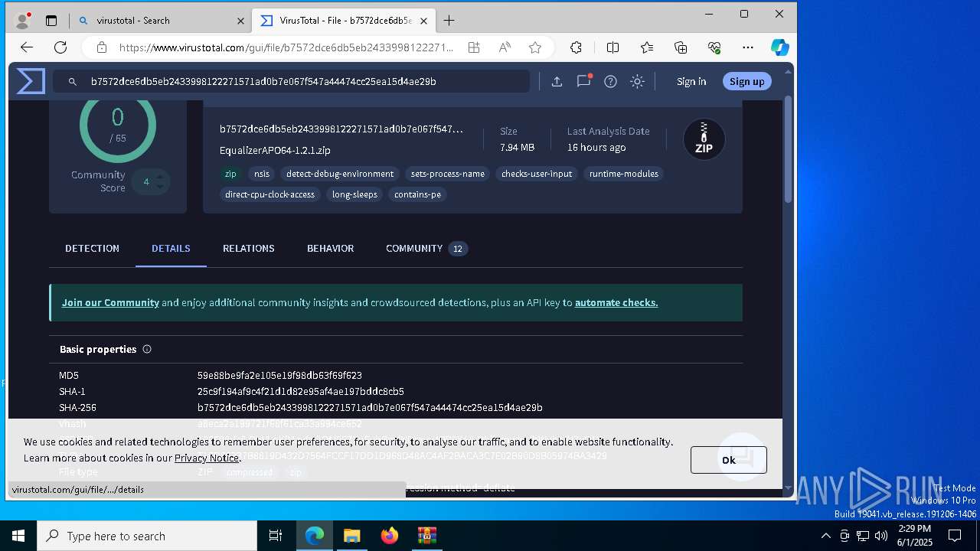
Task: Open the Favorites list icon
Action: click(x=647, y=47)
